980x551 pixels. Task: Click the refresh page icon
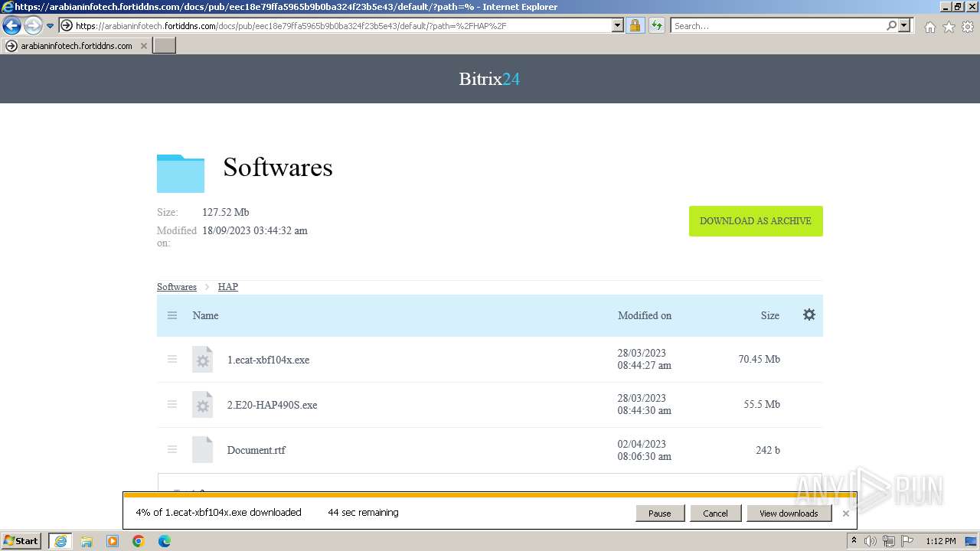pos(656,26)
